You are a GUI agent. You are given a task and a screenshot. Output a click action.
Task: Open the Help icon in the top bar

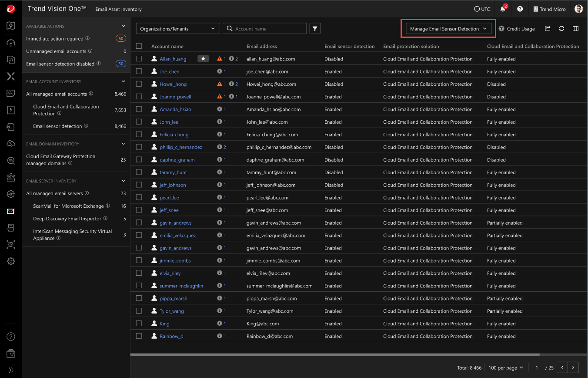521,9
